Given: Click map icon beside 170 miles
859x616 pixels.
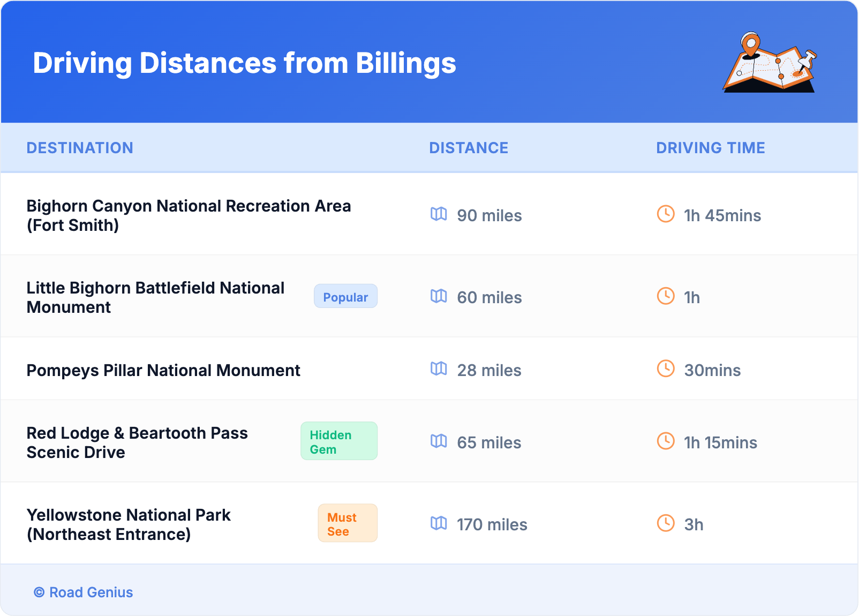Looking at the screenshot, I should 439,523.
